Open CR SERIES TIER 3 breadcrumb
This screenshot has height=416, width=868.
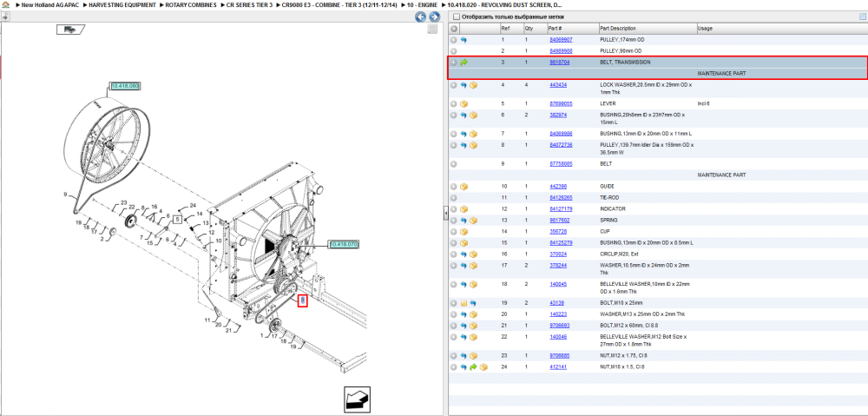pyautogui.click(x=249, y=4)
